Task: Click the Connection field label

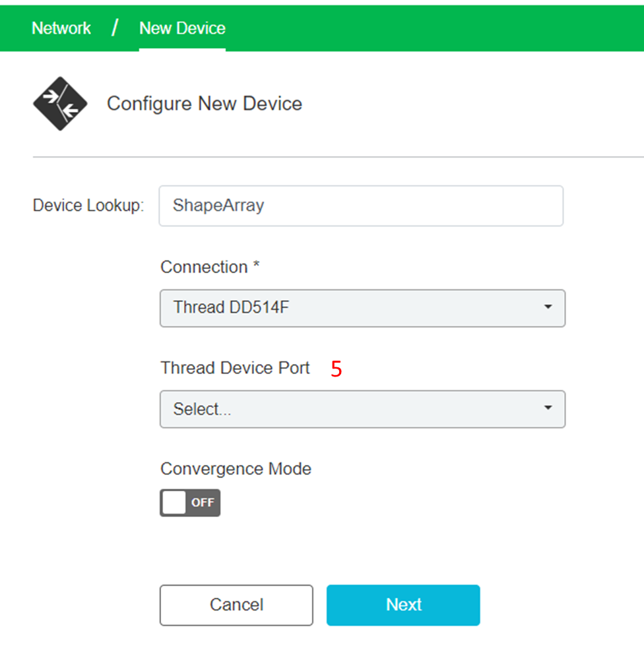Action: [210, 267]
